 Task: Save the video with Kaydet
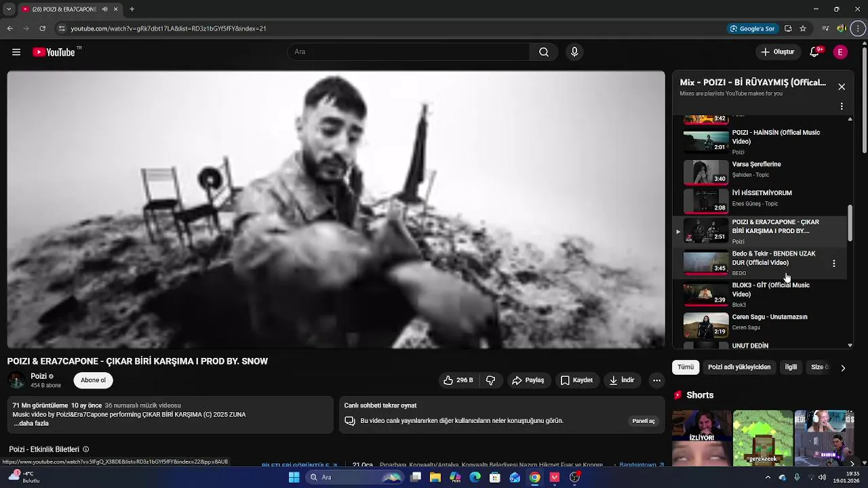pos(576,380)
